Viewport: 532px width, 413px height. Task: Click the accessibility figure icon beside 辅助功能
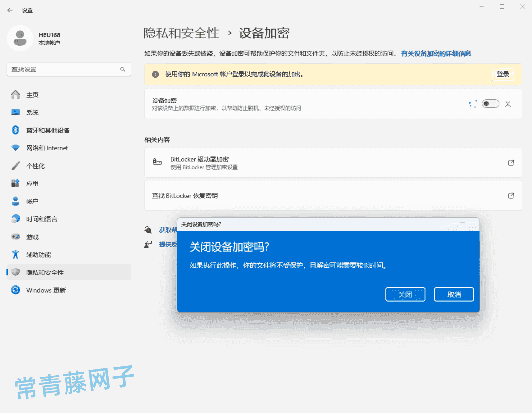(16, 254)
